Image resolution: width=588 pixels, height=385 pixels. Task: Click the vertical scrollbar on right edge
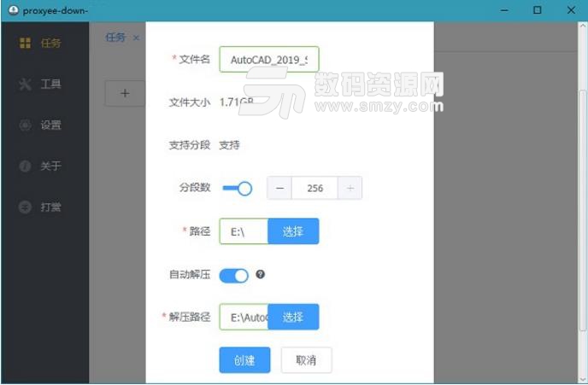point(583,210)
